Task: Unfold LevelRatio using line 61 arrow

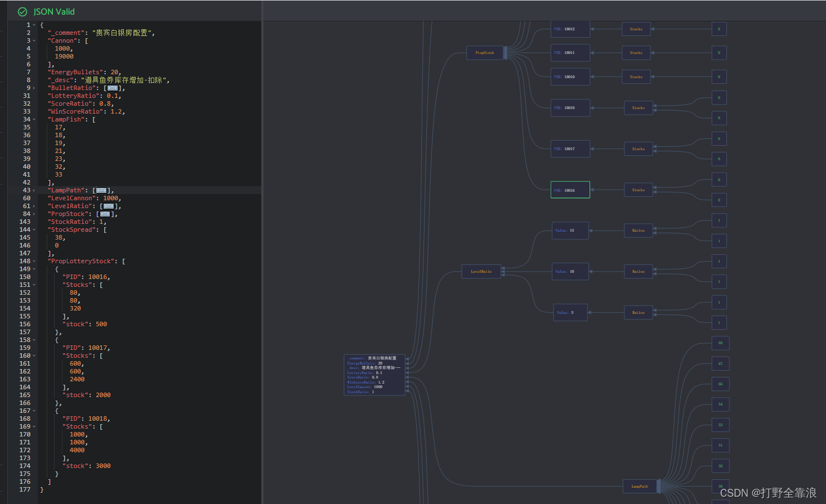Action: [x=34, y=206]
